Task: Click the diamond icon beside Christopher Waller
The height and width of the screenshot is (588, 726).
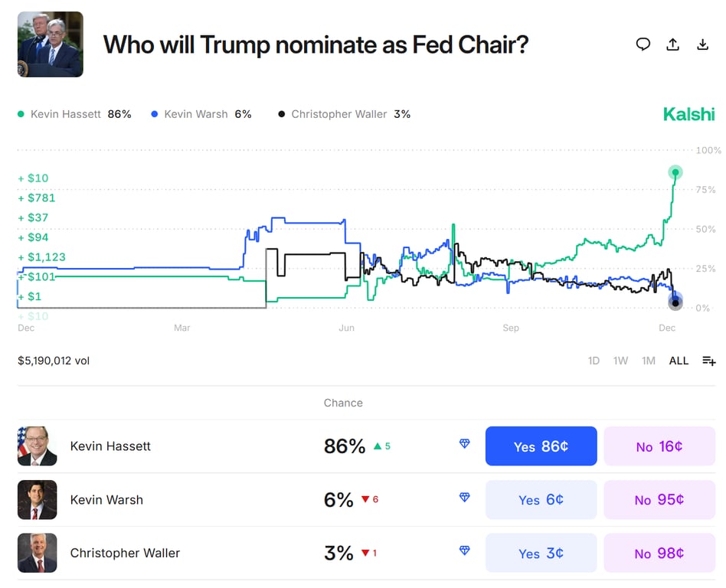Action: [464, 550]
